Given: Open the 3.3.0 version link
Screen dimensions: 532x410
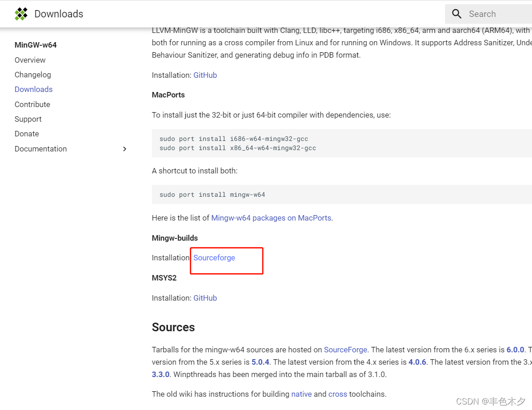Looking at the screenshot, I should coord(161,374).
